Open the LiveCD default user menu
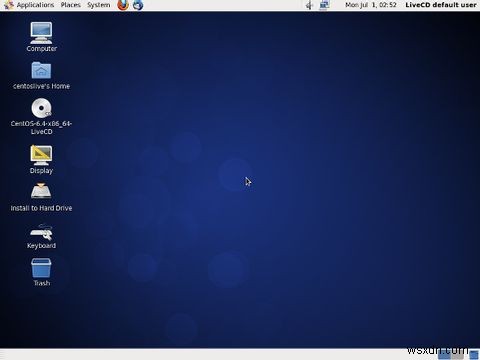This screenshot has width=480, height=360. pos(441,5)
